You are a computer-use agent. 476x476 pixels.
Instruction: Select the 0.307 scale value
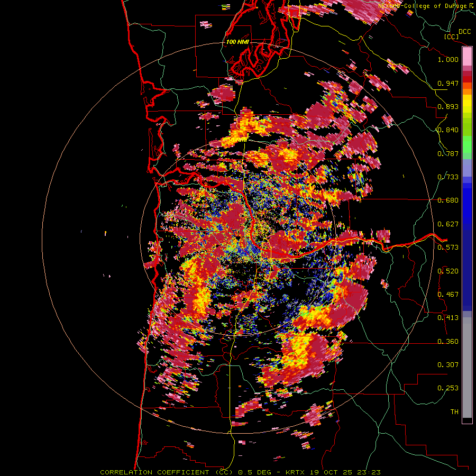448,365
